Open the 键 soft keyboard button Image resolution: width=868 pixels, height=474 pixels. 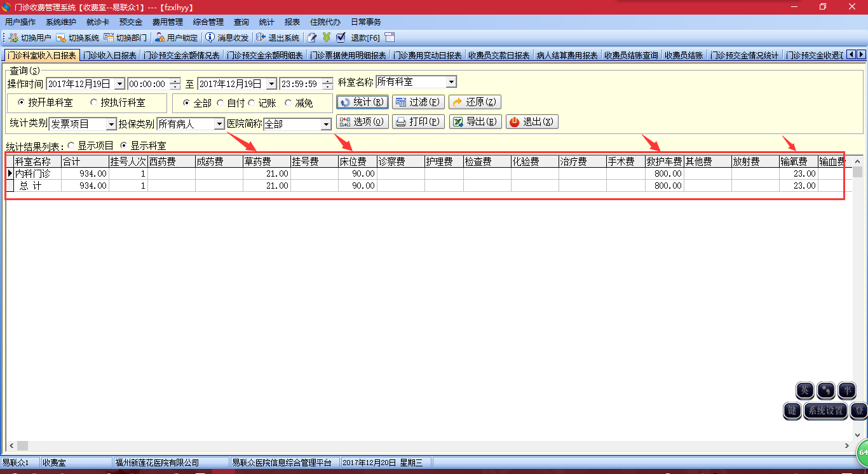tap(792, 410)
